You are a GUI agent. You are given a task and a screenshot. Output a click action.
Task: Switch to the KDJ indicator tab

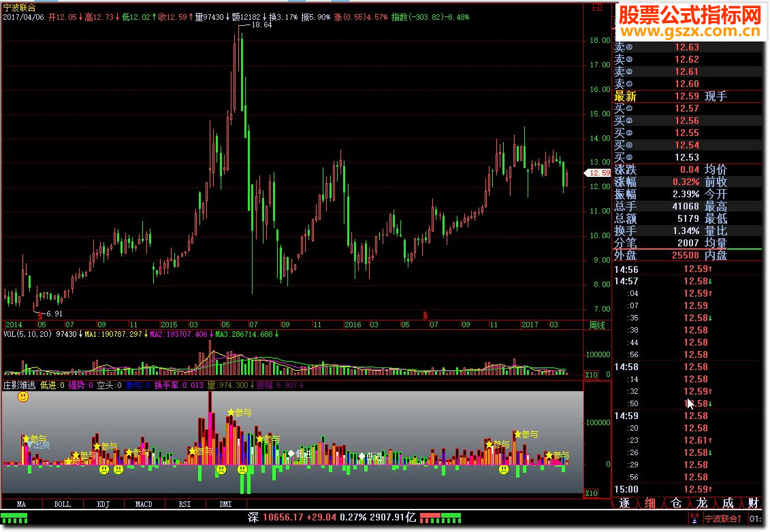[x=103, y=504]
